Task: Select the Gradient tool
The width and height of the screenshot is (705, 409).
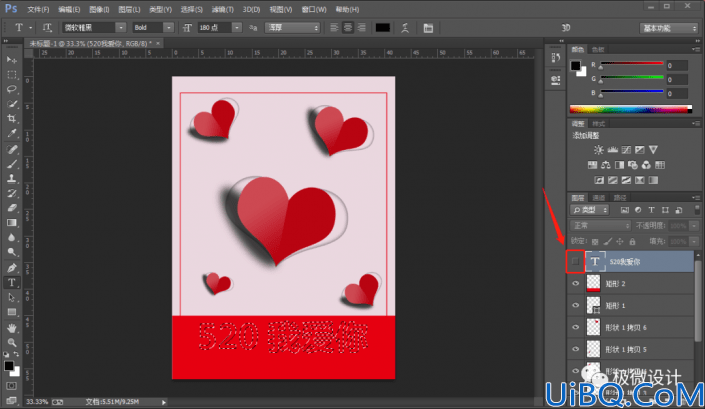Action: [x=12, y=222]
